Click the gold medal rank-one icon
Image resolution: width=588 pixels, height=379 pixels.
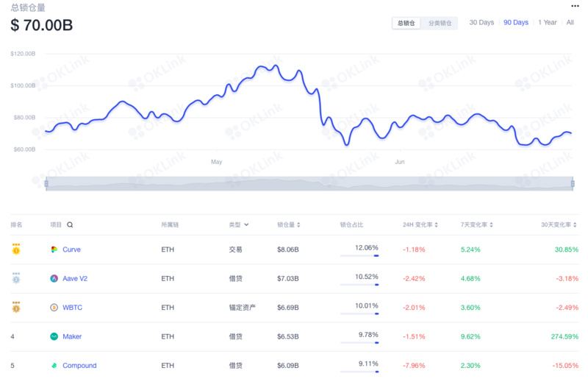click(x=16, y=249)
